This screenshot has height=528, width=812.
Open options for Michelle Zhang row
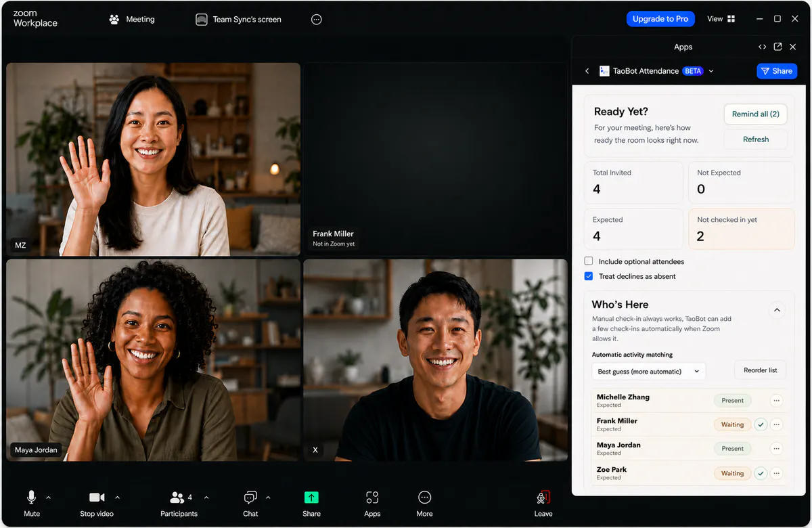coord(776,401)
